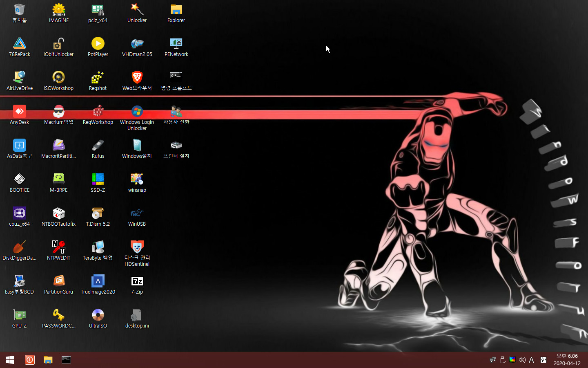Open the Windows Start menu
This screenshot has height=368, width=588.
pos(10,360)
